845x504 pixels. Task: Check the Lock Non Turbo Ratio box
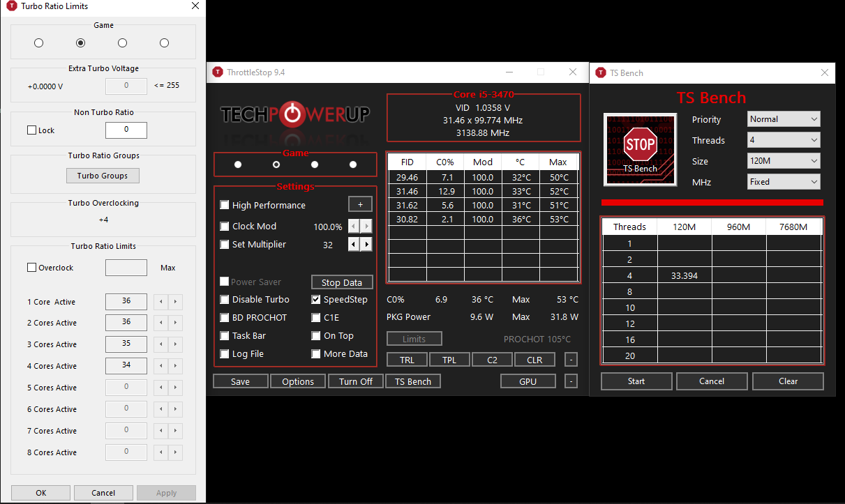coord(31,130)
